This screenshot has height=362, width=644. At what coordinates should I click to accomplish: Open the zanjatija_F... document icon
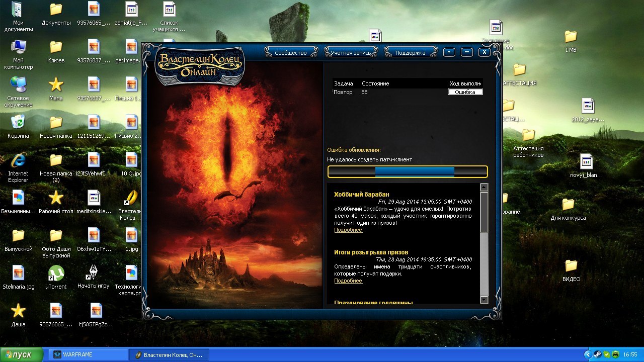click(x=131, y=14)
